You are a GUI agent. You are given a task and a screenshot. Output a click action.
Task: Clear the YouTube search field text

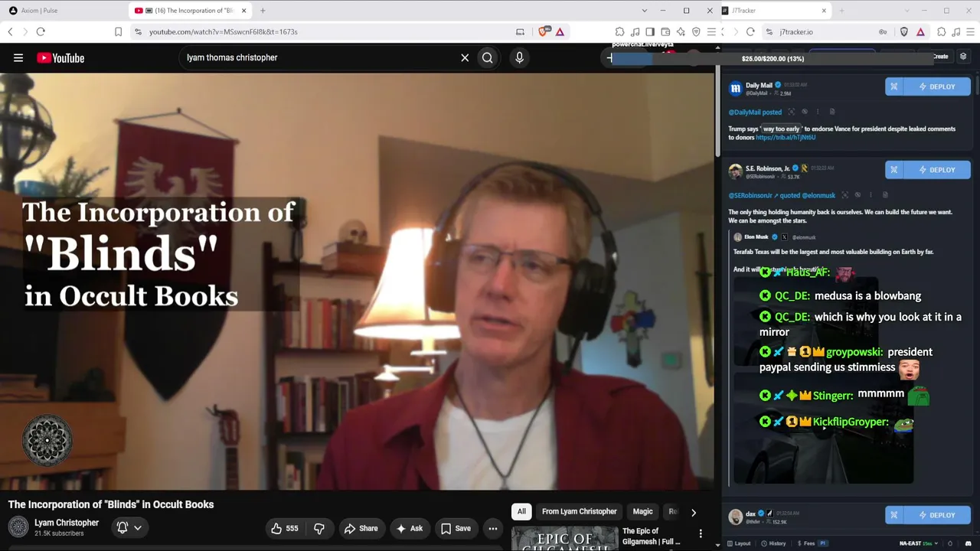pos(465,57)
